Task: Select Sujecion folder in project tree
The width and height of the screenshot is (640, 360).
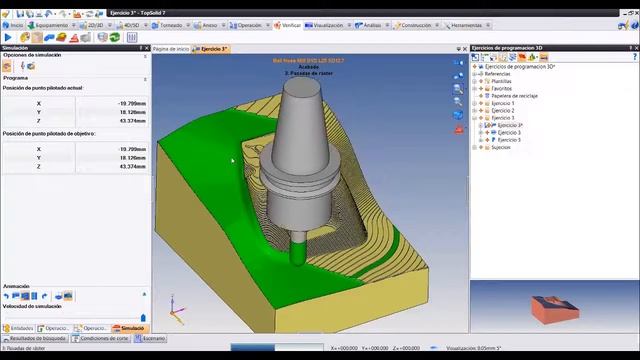Action: tap(500, 147)
